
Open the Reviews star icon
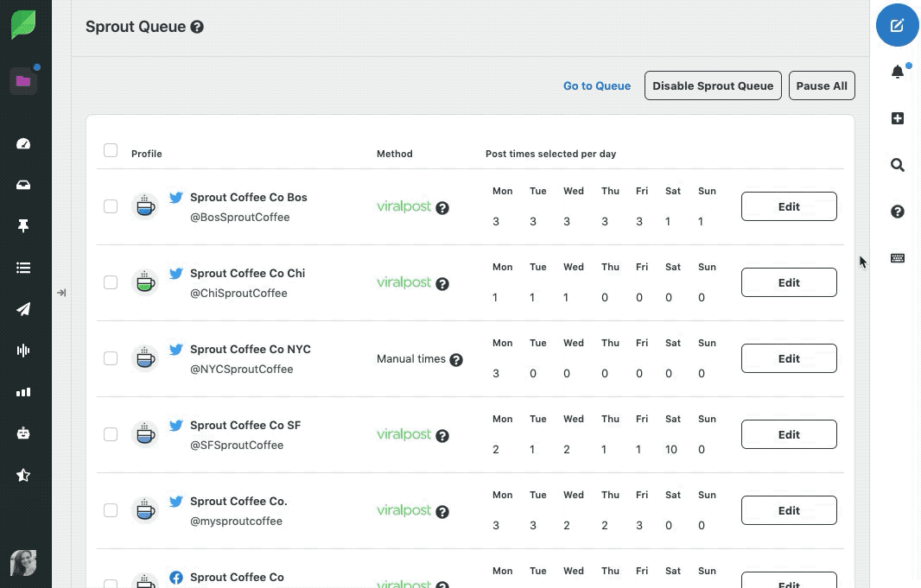click(23, 475)
